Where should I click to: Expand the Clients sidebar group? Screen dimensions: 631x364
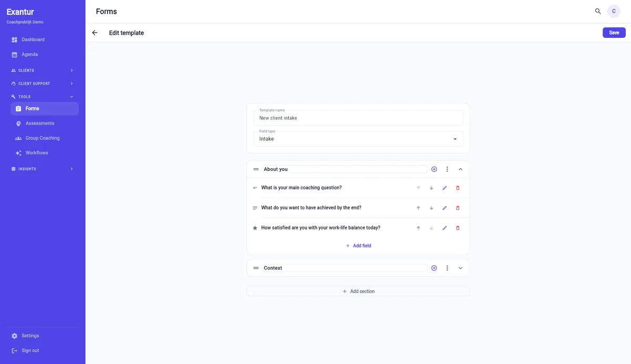[x=42, y=70]
